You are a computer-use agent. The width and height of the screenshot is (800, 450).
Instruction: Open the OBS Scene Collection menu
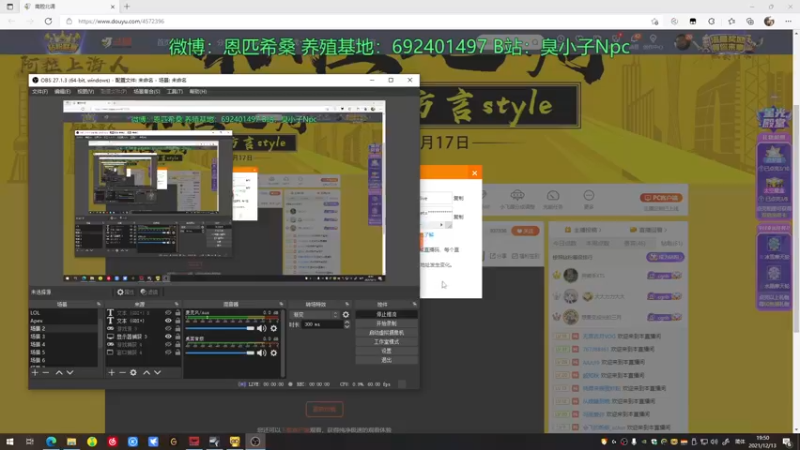pyautogui.click(x=146, y=91)
